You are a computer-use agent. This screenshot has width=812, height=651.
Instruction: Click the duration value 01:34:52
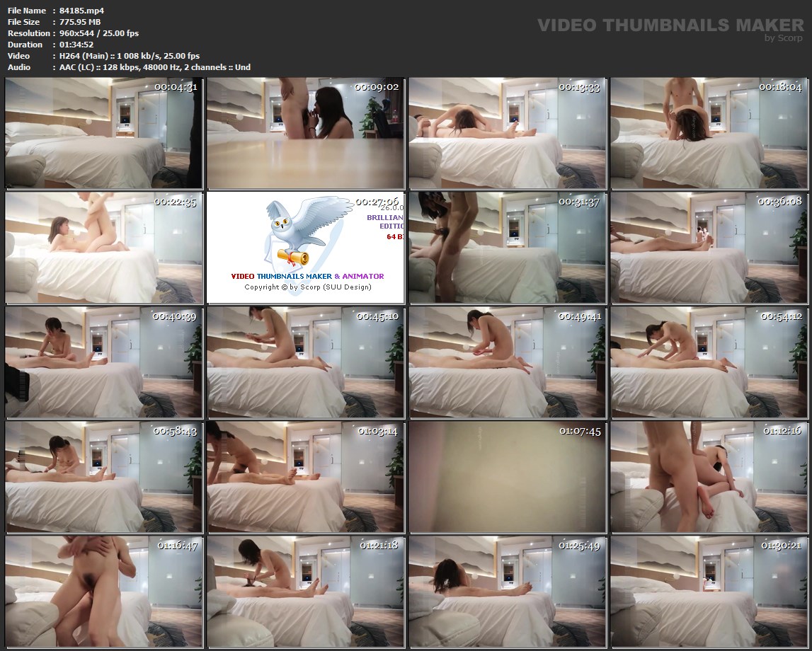pos(76,45)
